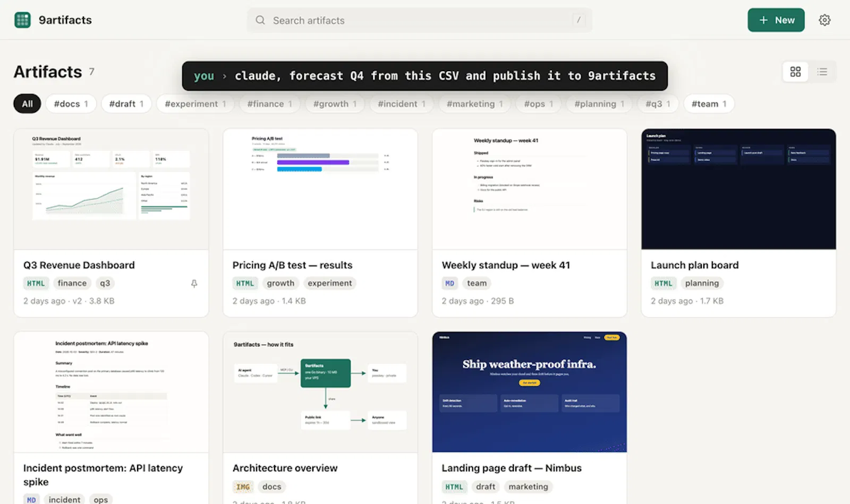Open Nimbus landing page thumbnail
Viewport: 850px width, 504px height.
[x=530, y=392]
